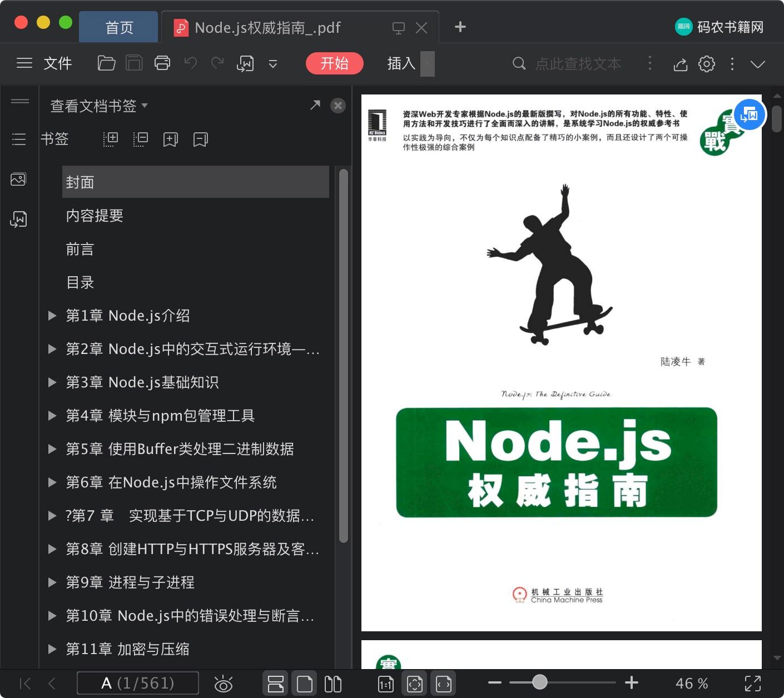The width and height of the screenshot is (784, 698).
Task: Open 查看文档书签 dropdown
Action: point(99,106)
